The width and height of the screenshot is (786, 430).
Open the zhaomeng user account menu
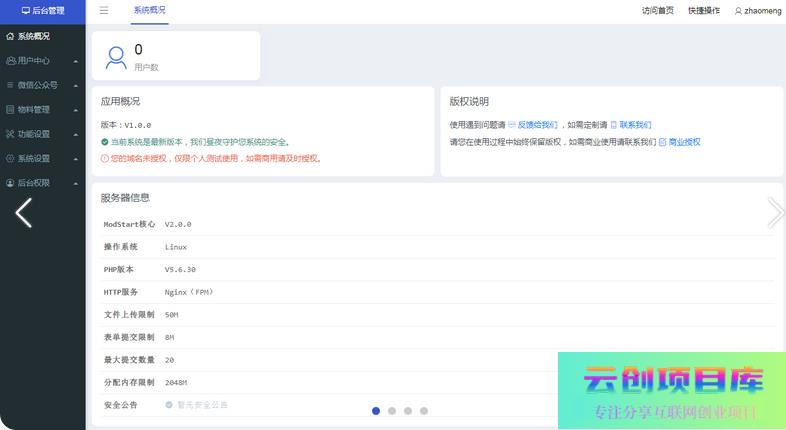tap(758, 11)
